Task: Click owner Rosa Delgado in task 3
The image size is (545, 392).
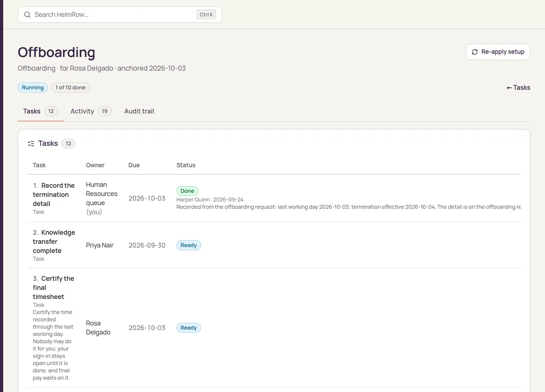Action: click(x=98, y=328)
